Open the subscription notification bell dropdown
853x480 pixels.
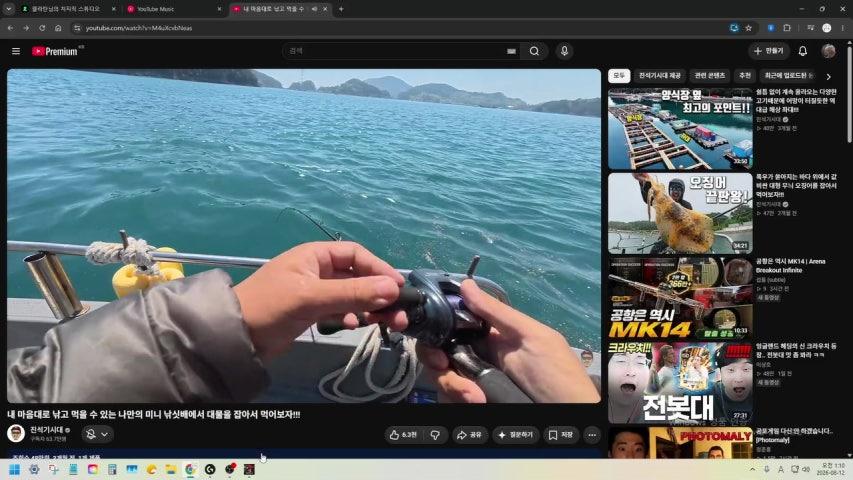tap(97, 434)
